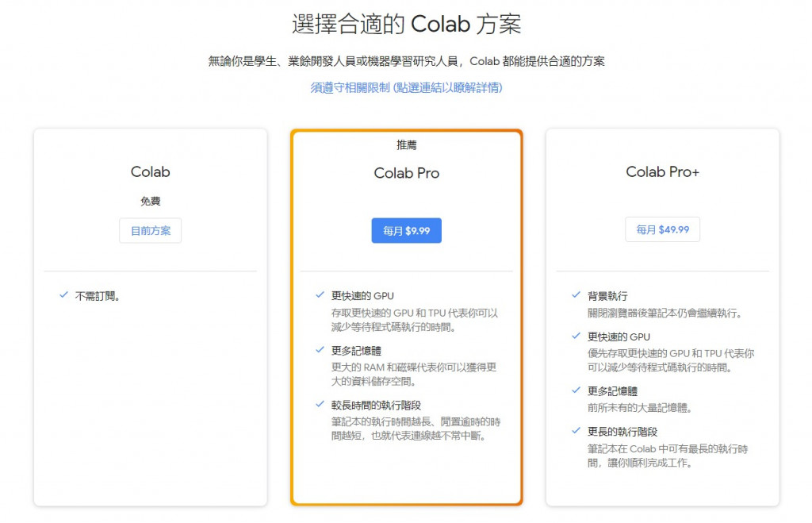The width and height of the screenshot is (812, 523).
Task: Click 更快速的 GPU heading in Colab Pro
Action: pyautogui.click(x=362, y=296)
